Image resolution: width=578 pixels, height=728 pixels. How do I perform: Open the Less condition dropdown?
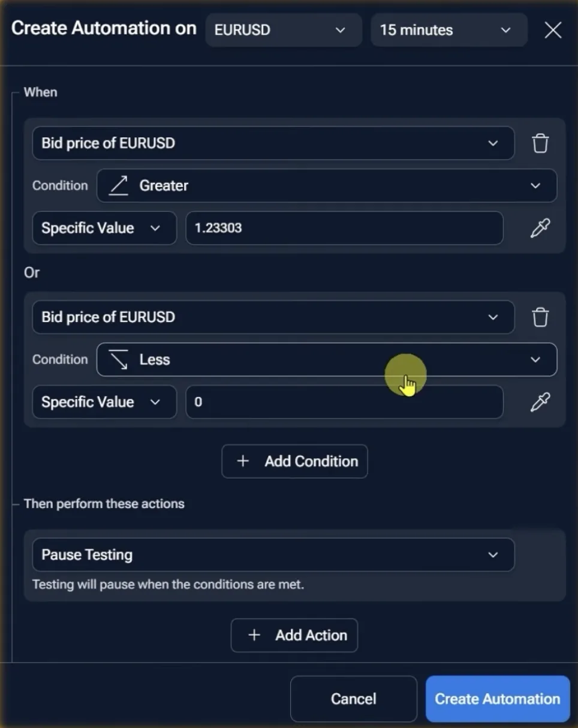point(327,360)
